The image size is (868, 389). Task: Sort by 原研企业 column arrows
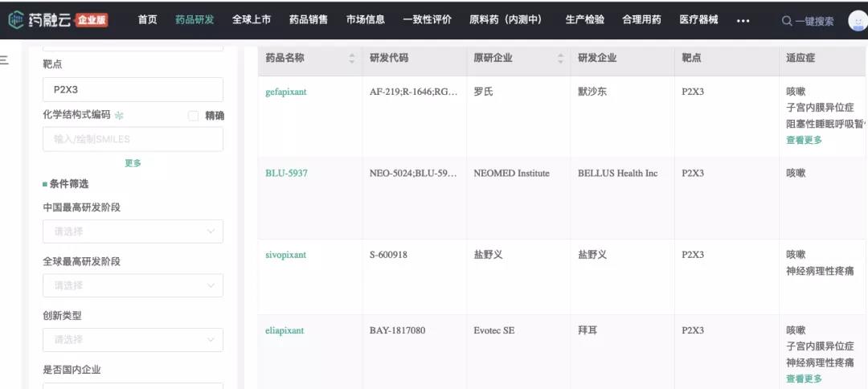[x=560, y=58]
